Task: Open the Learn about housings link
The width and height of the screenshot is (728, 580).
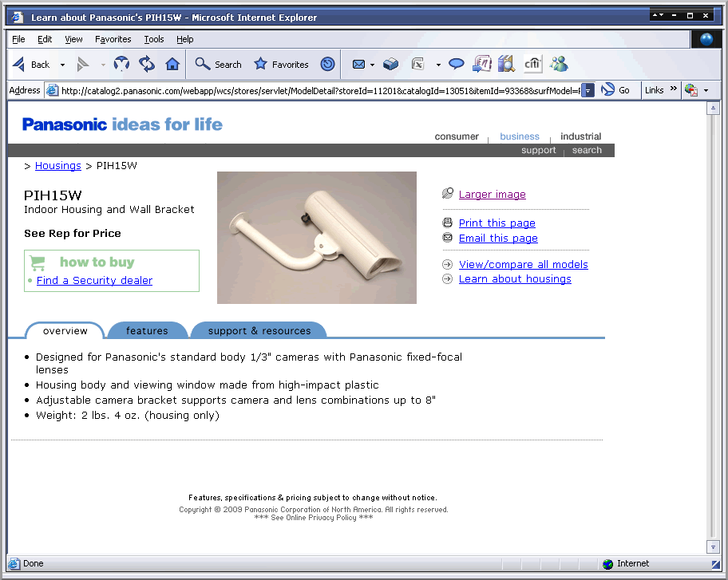Action: pos(515,279)
